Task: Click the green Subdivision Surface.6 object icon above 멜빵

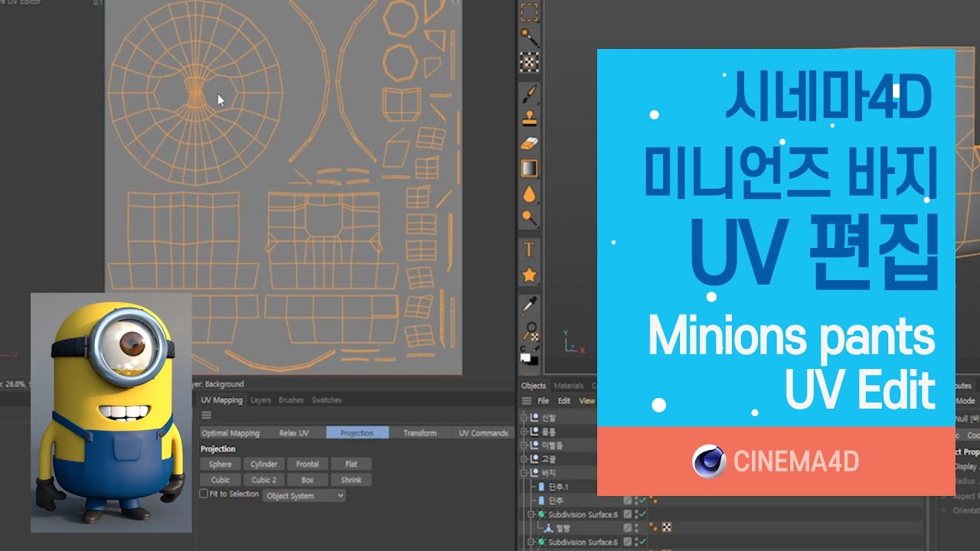Action: click(541, 514)
